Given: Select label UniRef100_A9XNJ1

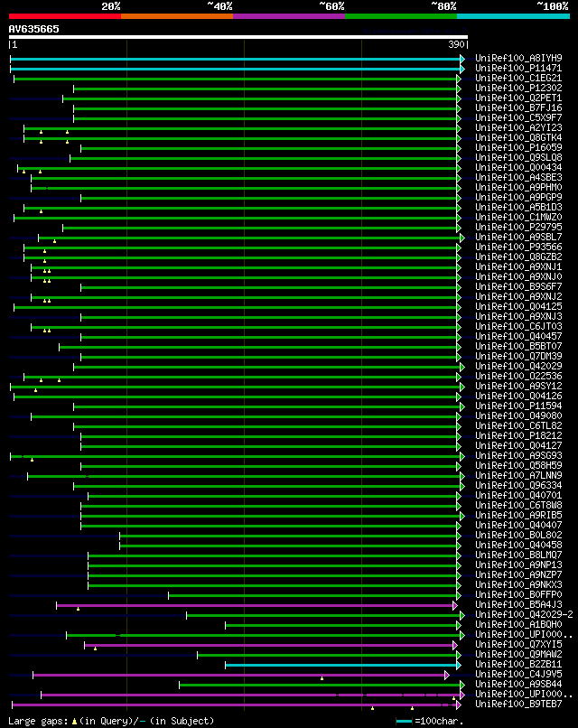Looking at the screenshot, I should 518,267.
